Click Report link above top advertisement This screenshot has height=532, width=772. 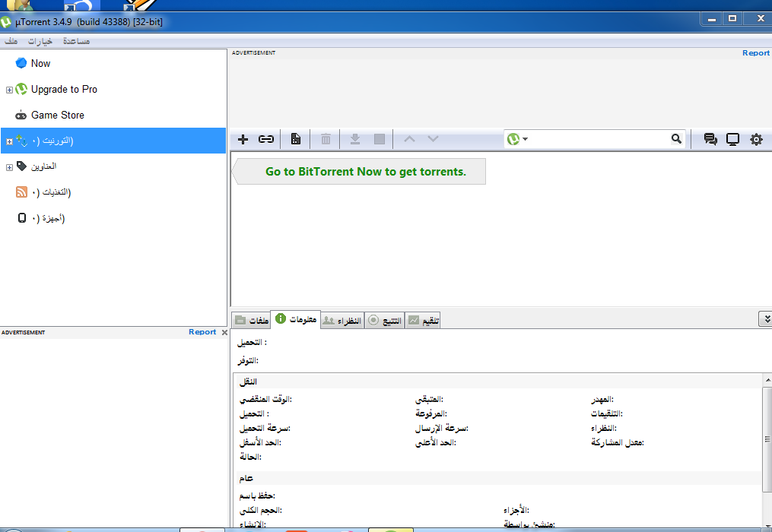coord(756,52)
